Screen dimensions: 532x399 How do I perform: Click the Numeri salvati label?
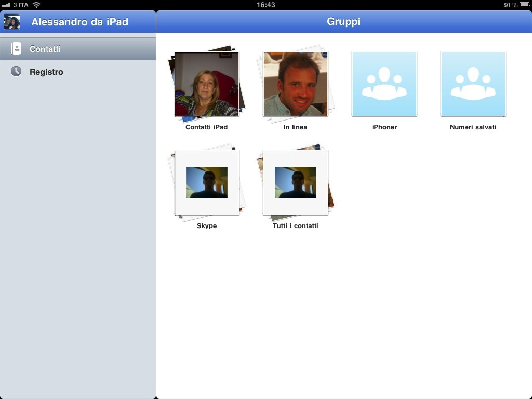473,127
